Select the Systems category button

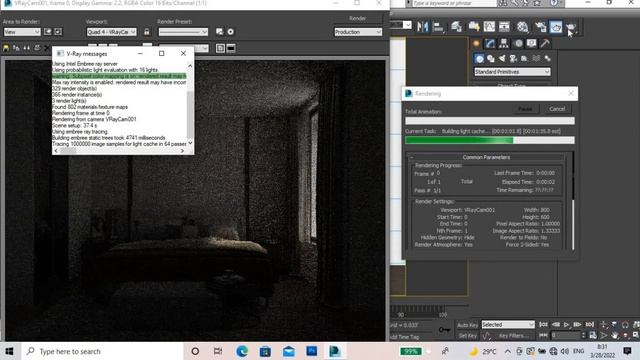547,59
